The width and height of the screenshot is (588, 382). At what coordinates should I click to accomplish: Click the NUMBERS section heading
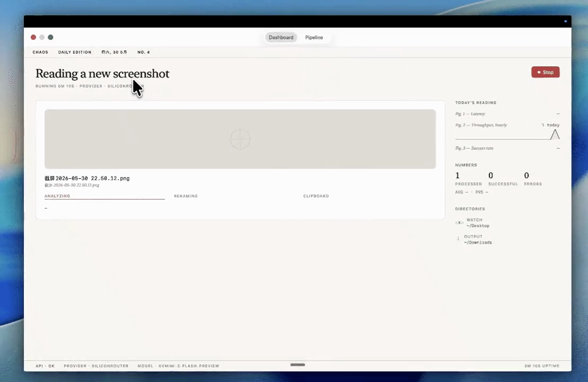[x=466, y=165]
